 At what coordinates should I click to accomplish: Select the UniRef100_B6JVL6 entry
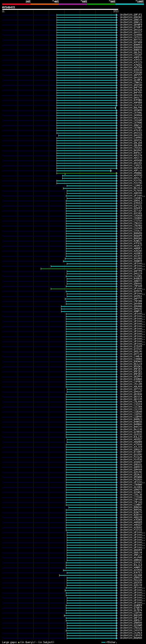click(x=131, y=188)
